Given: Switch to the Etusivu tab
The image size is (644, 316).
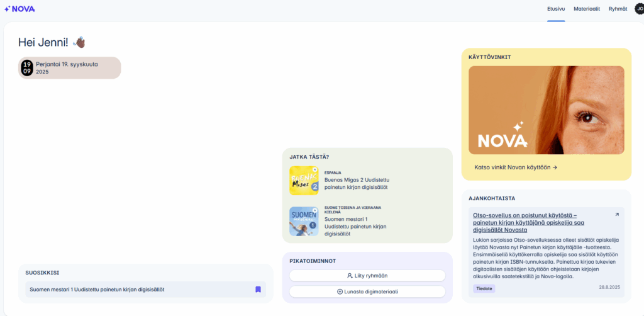Looking at the screenshot, I should tap(556, 9).
